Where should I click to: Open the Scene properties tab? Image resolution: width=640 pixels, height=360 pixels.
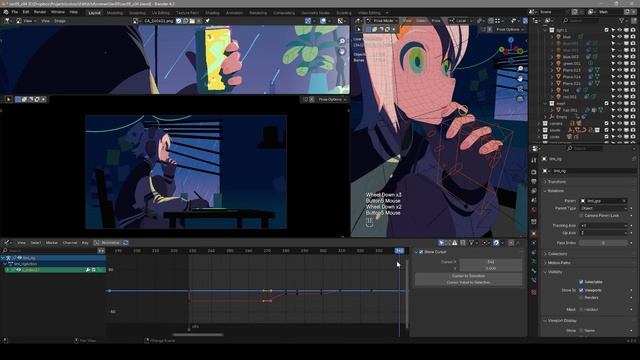(533, 200)
